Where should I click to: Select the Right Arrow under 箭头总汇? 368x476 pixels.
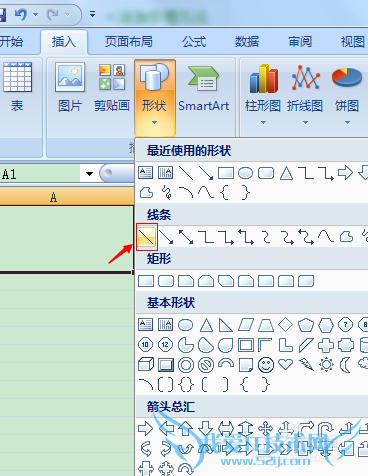(x=146, y=428)
